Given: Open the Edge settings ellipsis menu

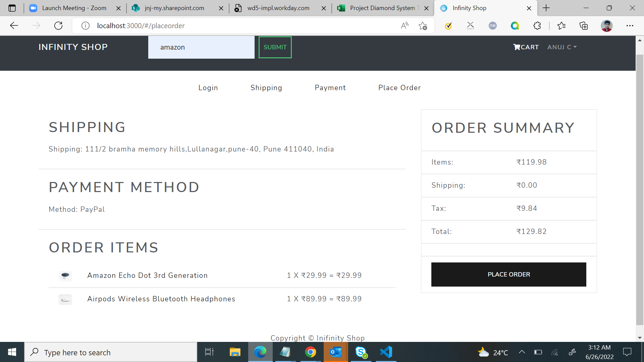Looking at the screenshot, I should (630, 26).
